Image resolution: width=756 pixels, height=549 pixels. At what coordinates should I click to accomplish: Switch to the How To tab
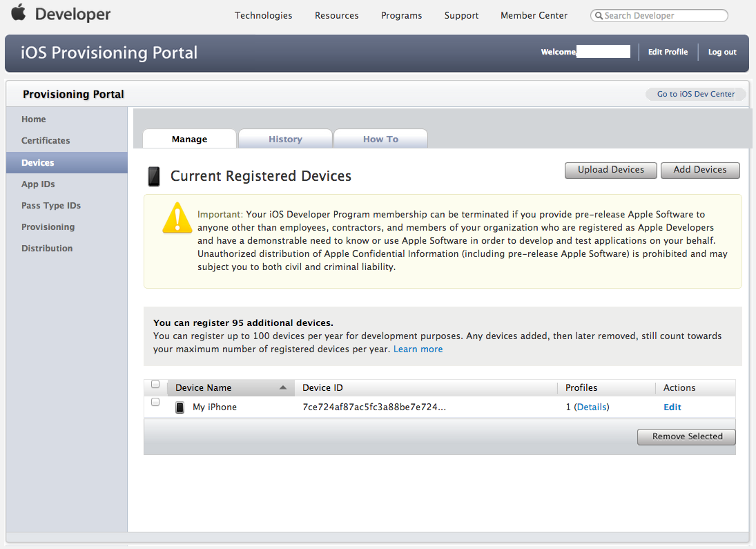[x=380, y=139]
